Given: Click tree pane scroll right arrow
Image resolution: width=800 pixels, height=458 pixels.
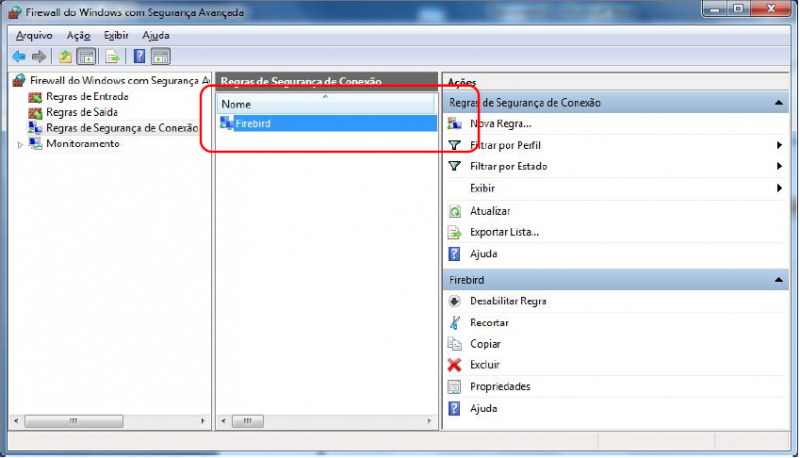Looking at the screenshot, I should pos(203,421).
